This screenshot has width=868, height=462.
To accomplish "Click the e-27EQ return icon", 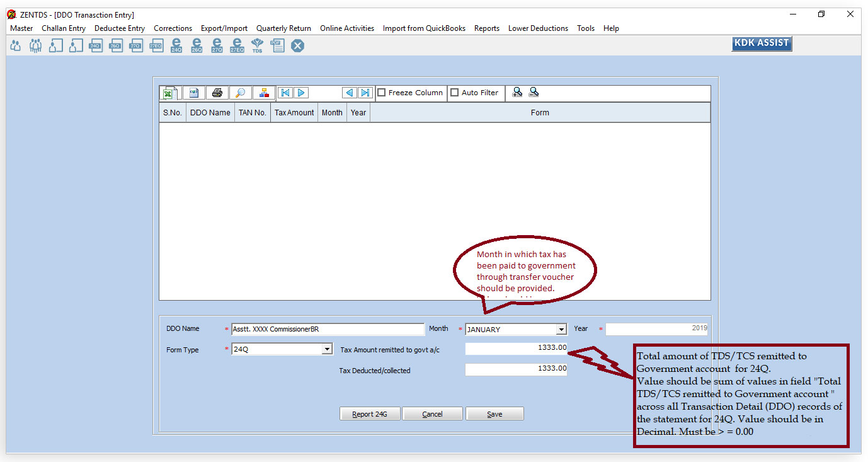I will coord(237,45).
